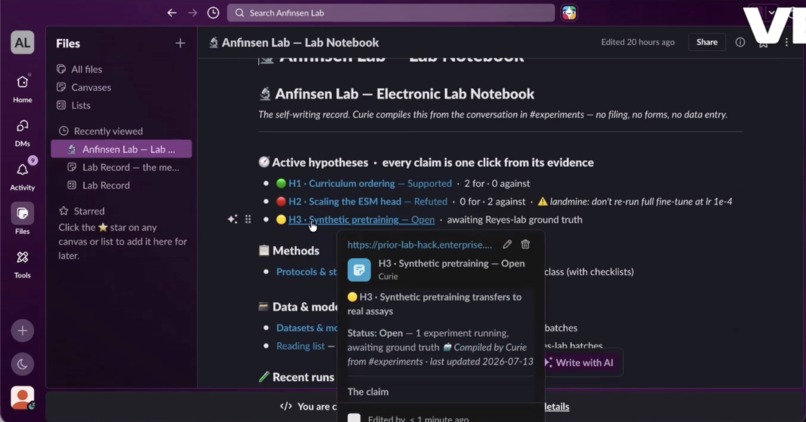The image size is (806, 422).
Task: Open Anfinsen Lab — Lab... recent file
Action: [x=121, y=149]
